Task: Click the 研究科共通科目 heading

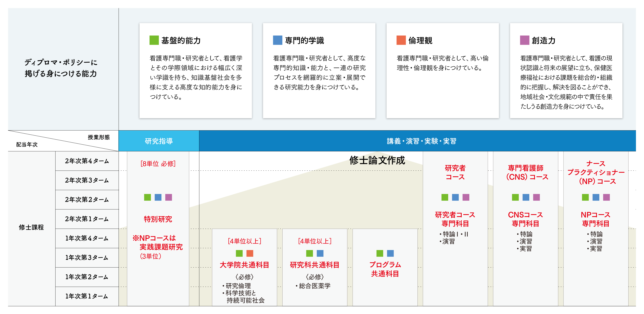Action: coord(315,265)
